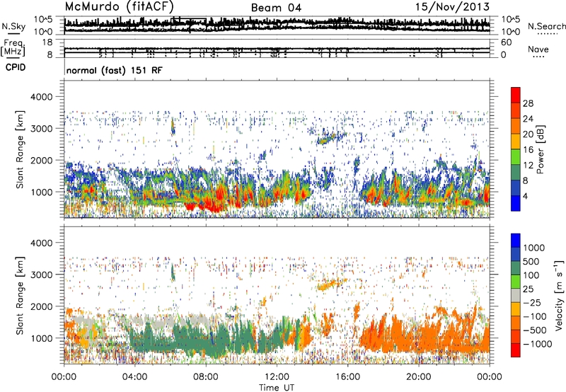Click the '60' Nave axis value
Viewport: 566px width, 392px height.
(507, 42)
